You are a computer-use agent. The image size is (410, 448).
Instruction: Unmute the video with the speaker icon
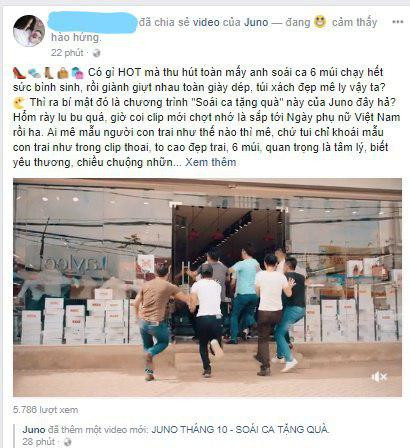coord(379,377)
